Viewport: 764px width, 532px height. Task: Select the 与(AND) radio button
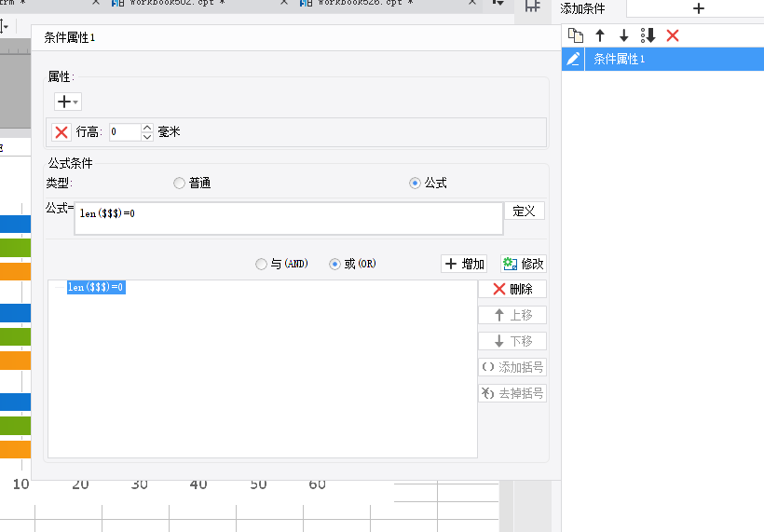click(261, 264)
